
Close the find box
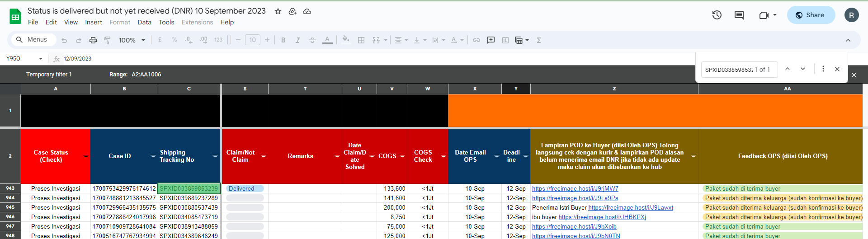tap(837, 69)
